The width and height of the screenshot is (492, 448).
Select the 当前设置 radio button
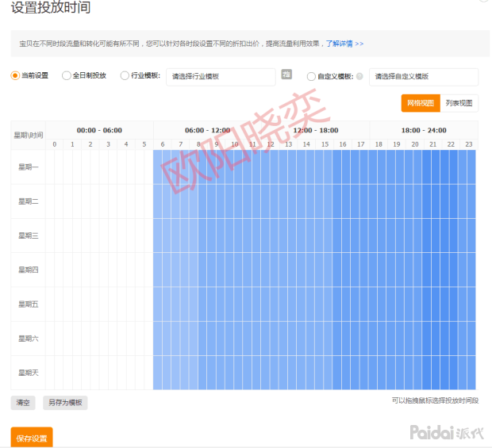(x=15, y=76)
